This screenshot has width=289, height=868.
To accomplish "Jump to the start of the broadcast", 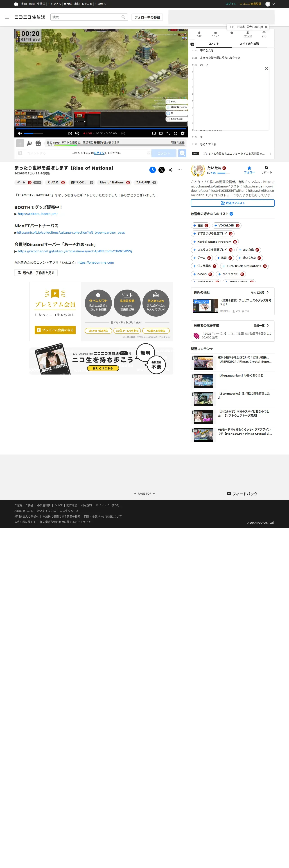I will (70, 133).
